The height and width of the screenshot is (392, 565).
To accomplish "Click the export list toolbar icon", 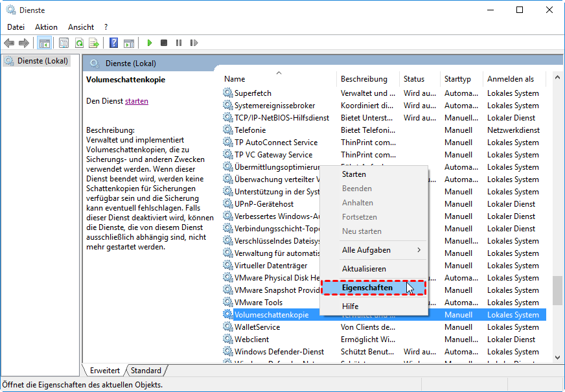I will [x=93, y=43].
